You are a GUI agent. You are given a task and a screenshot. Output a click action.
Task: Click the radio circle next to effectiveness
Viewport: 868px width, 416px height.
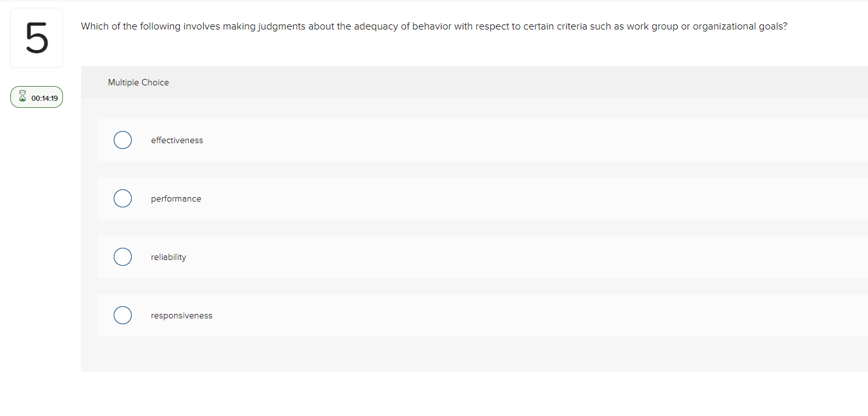[x=123, y=140]
